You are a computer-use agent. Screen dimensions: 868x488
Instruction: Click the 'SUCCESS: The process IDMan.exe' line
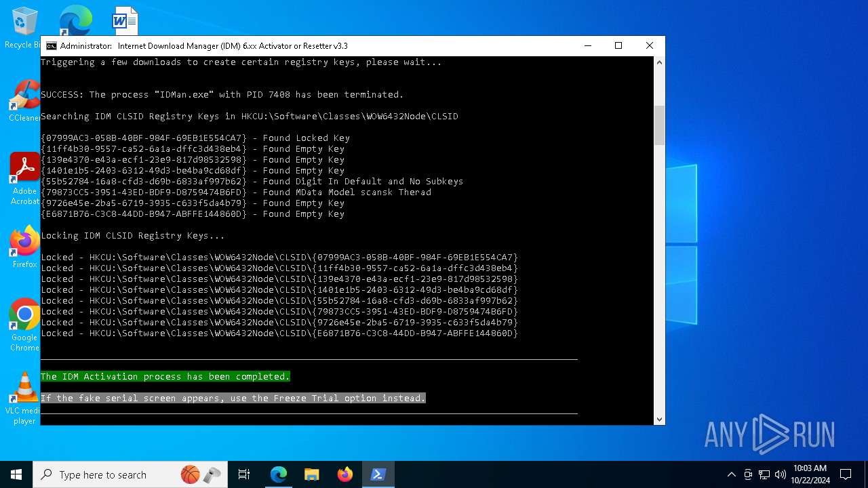pyautogui.click(x=222, y=95)
